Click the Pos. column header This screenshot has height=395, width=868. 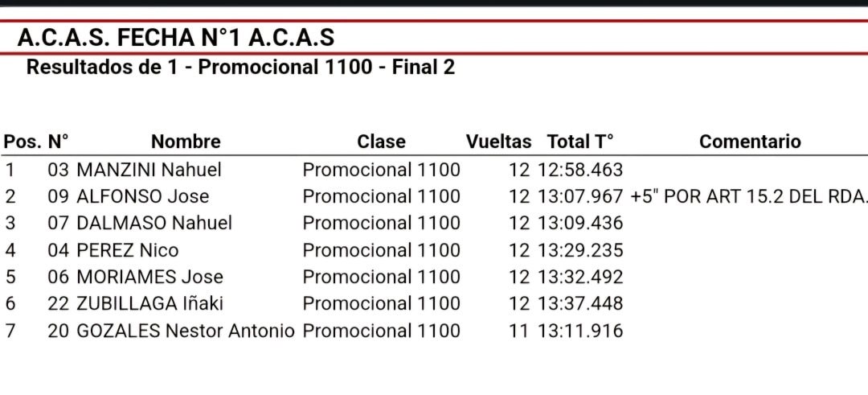[x=23, y=142]
